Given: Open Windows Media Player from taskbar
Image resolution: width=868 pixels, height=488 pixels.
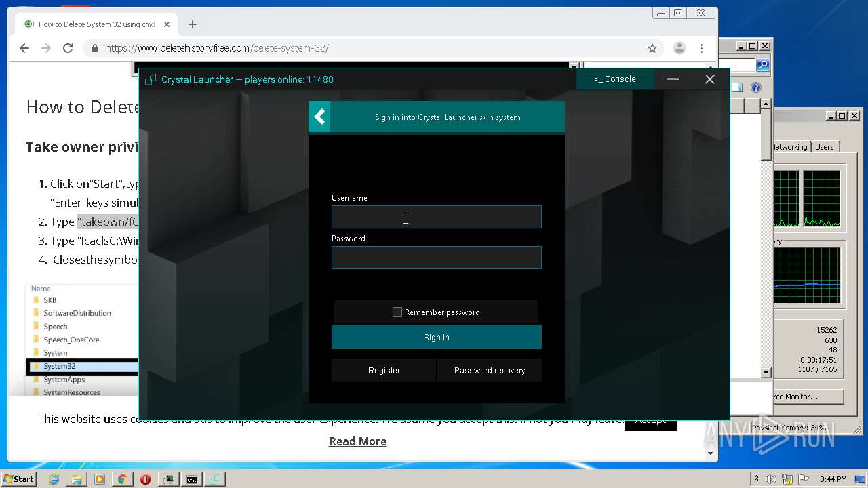Looking at the screenshot, I should 100,479.
